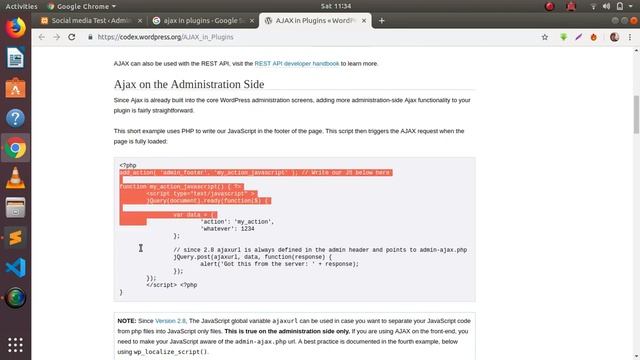Open the Files manager dock icon
This screenshot has height=360, width=640.
click(16, 208)
